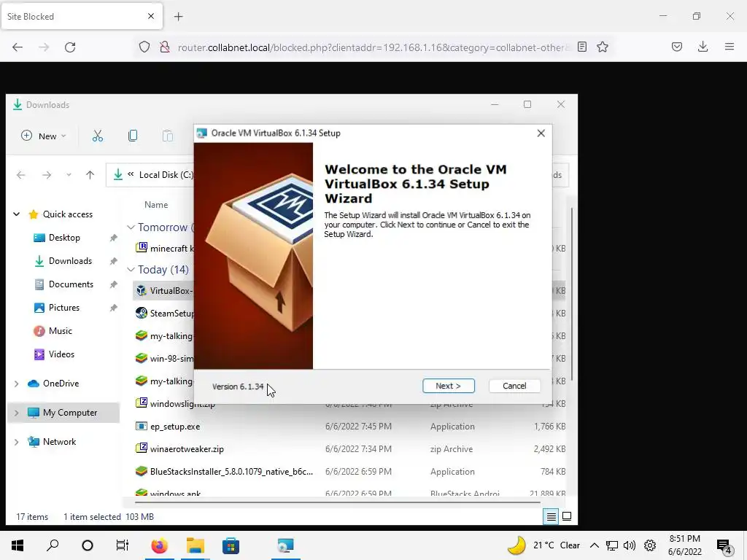Open Videos in the sidebar
The width and height of the screenshot is (747, 560).
click(x=61, y=354)
